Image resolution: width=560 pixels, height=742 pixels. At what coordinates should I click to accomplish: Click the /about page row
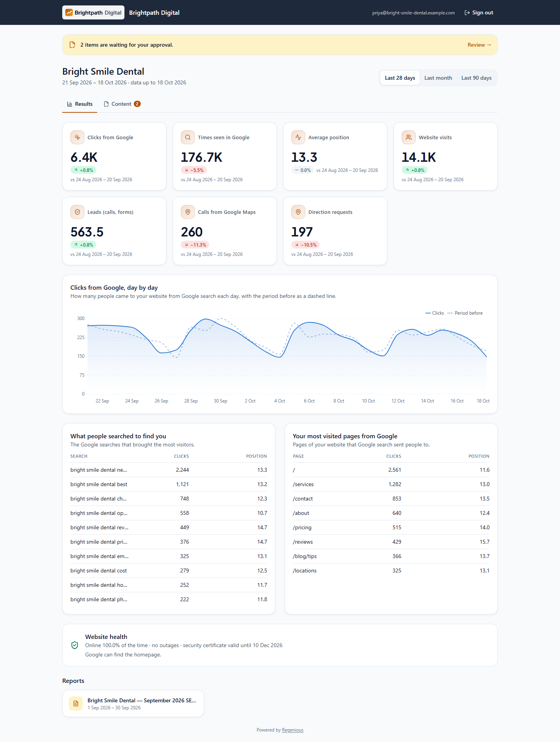[x=391, y=513]
